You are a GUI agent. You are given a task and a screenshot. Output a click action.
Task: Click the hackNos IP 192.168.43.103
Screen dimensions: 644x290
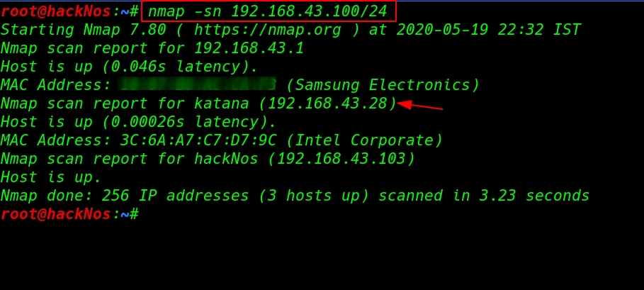coord(341,159)
